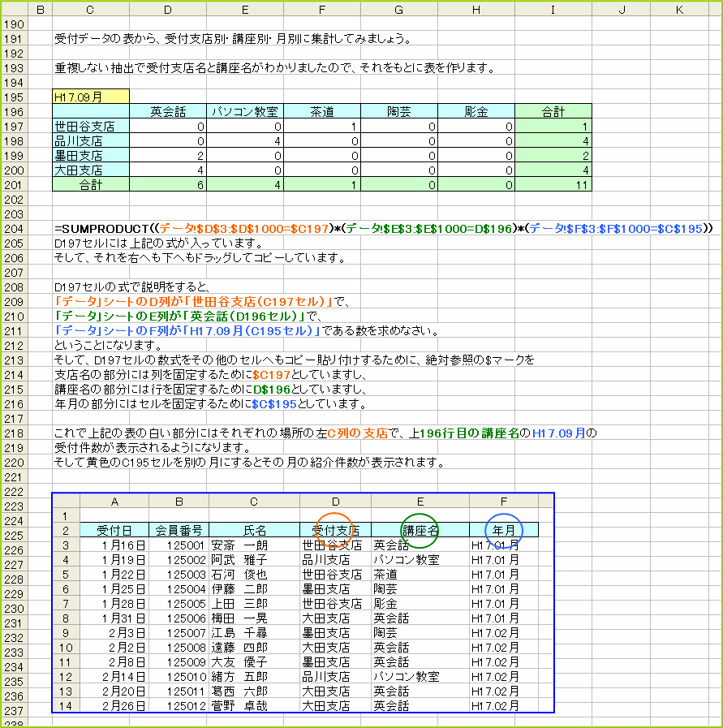
Task: Select spreadsheet column header D
Action: coord(167,7)
